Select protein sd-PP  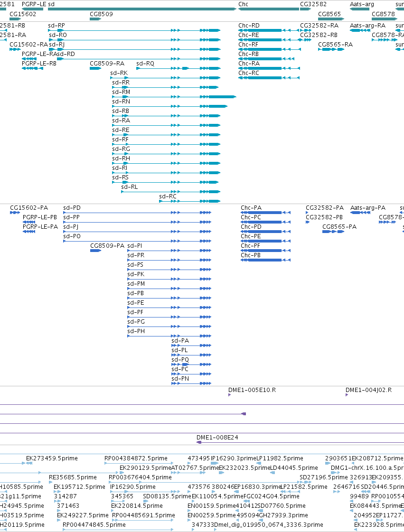tap(137, 222)
